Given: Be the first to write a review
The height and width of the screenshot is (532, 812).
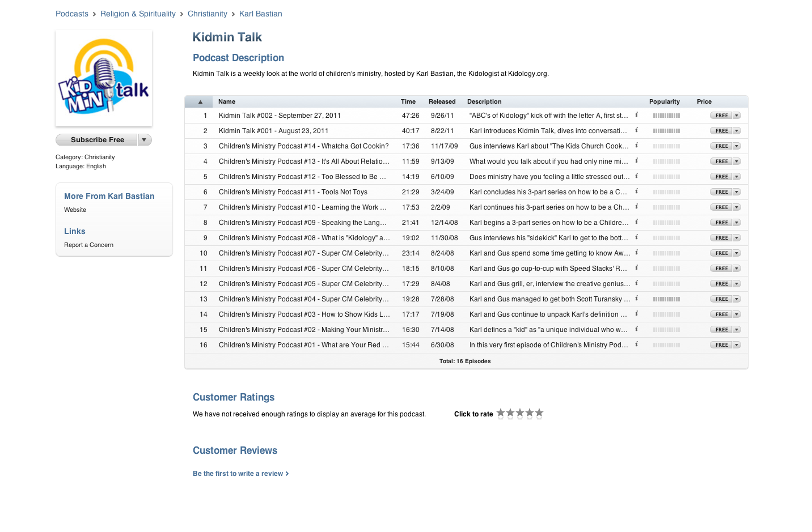Looking at the screenshot, I should pyautogui.click(x=241, y=474).
